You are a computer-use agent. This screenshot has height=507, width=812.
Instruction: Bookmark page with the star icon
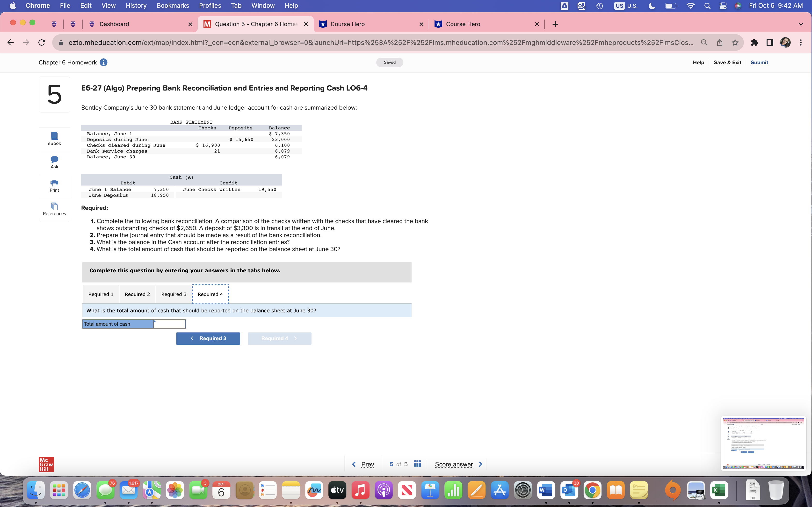click(x=735, y=42)
